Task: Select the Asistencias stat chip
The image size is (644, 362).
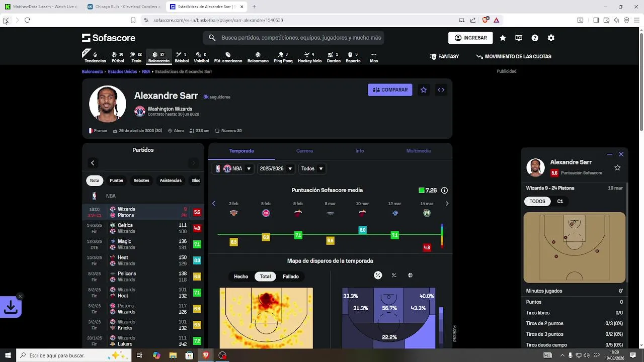Action: click(171, 180)
